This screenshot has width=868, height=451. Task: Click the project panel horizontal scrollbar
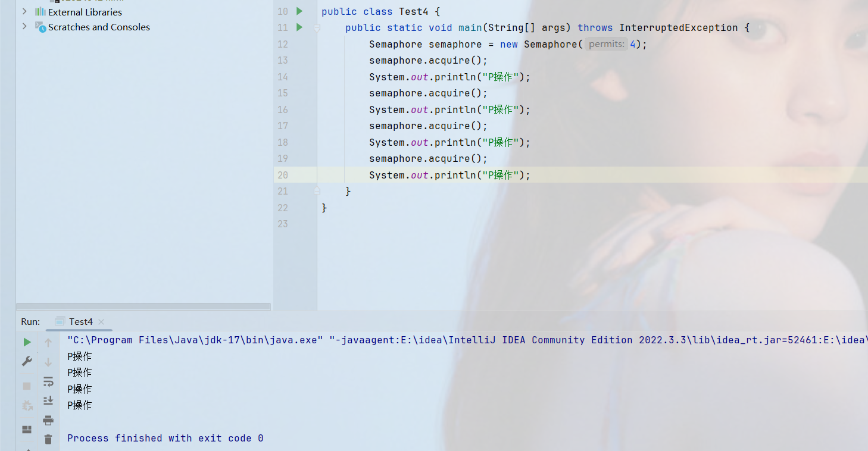pyautogui.click(x=143, y=307)
